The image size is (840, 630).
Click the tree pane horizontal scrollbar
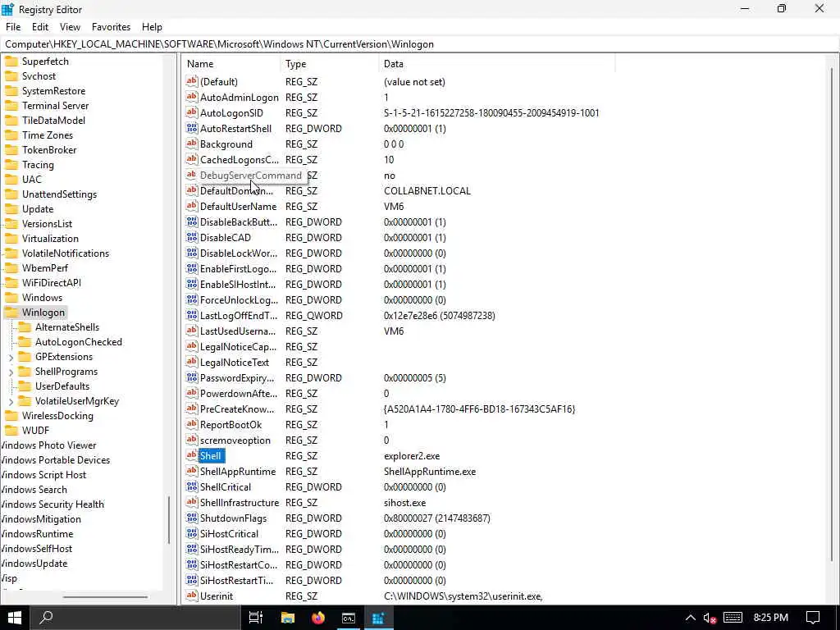pyautogui.click(x=105, y=596)
